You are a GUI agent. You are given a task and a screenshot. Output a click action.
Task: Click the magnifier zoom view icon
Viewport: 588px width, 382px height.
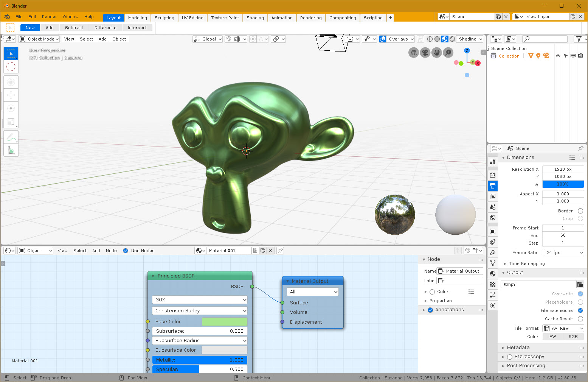(x=448, y=53)
